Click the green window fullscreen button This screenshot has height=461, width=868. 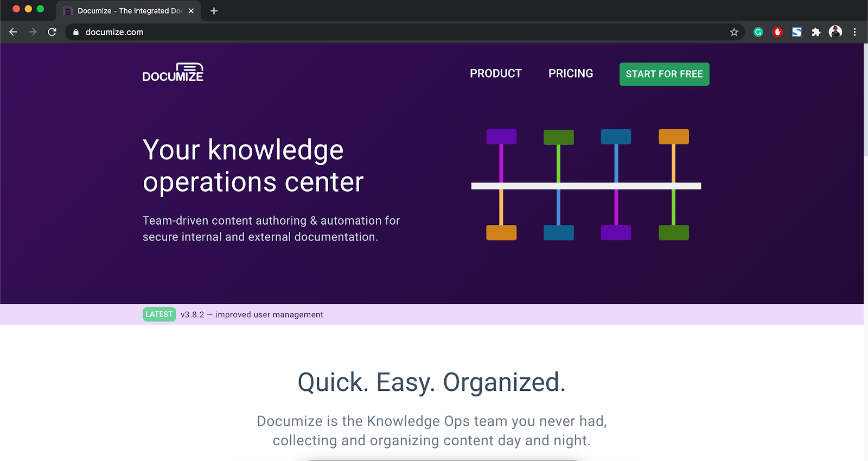(40, 9)
